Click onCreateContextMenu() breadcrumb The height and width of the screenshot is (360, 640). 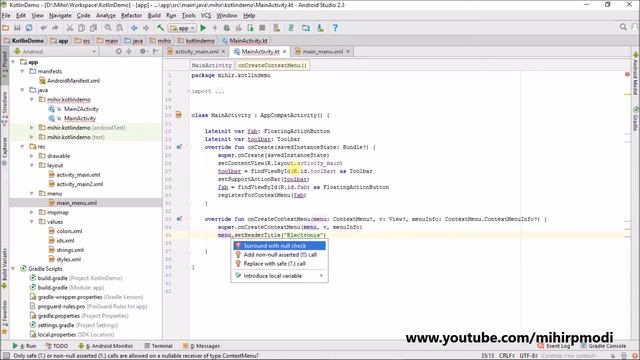tap(272, 65)
